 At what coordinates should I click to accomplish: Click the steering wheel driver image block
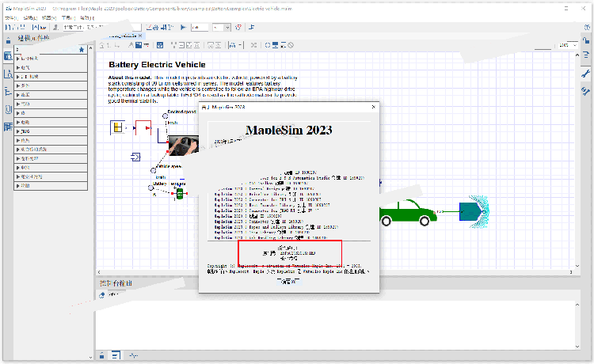[182, 146]
